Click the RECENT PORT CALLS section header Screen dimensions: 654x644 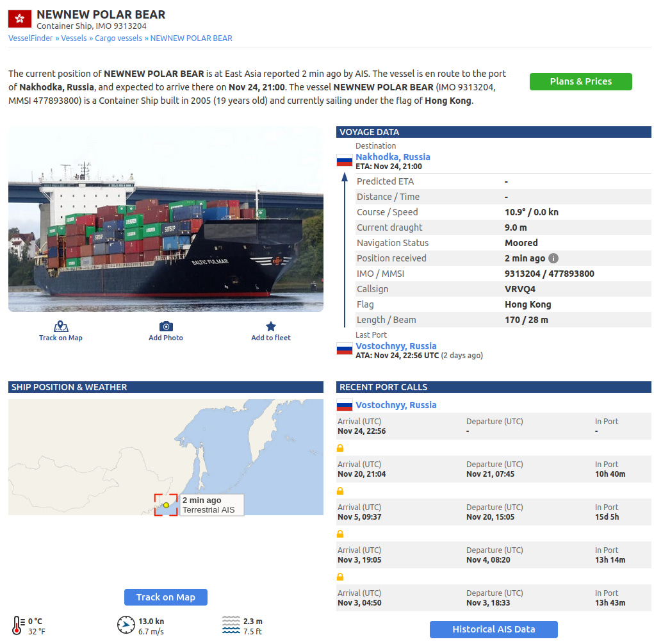click(x=493, y=387)
